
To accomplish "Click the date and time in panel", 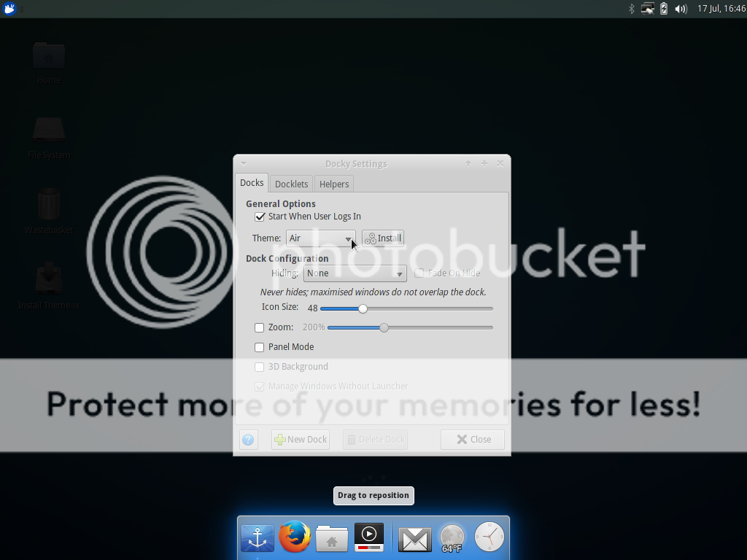I will pyautogui.click(x=721, y=9).
